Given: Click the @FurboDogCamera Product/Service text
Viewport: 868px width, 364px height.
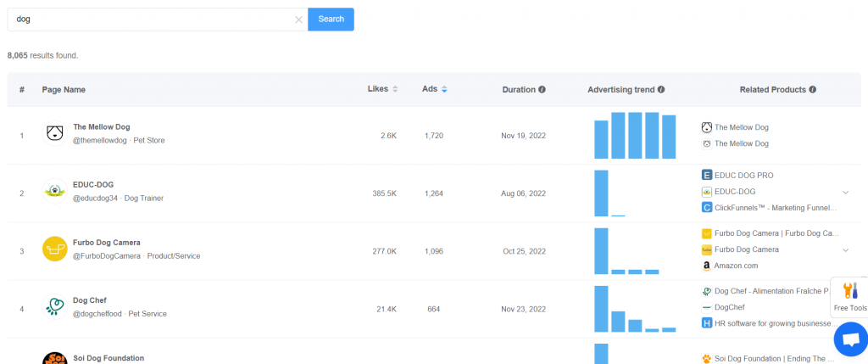Looking at the screenshot, I should tap(136, 256).
